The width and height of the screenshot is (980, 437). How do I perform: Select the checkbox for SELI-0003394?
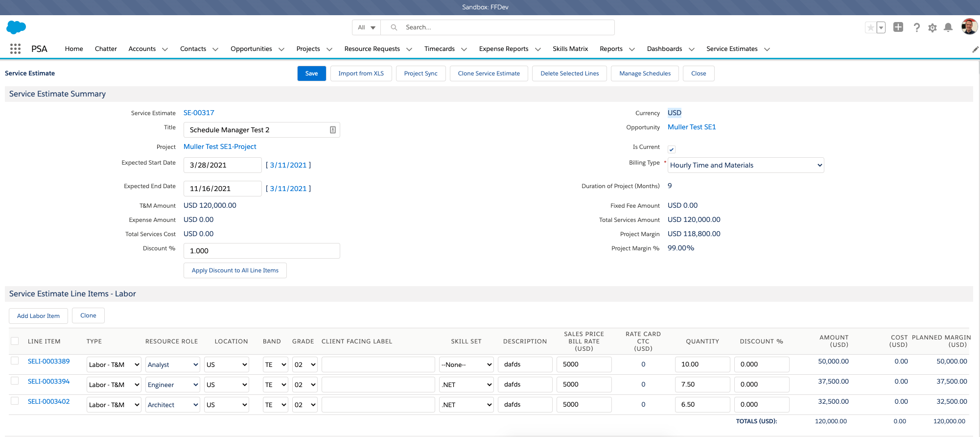[15, 381]
